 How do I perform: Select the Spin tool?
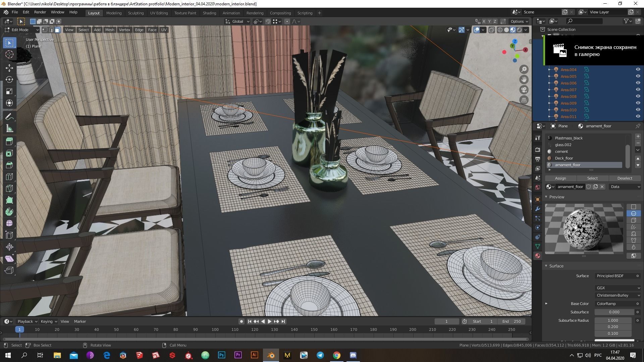click(9, 212)
